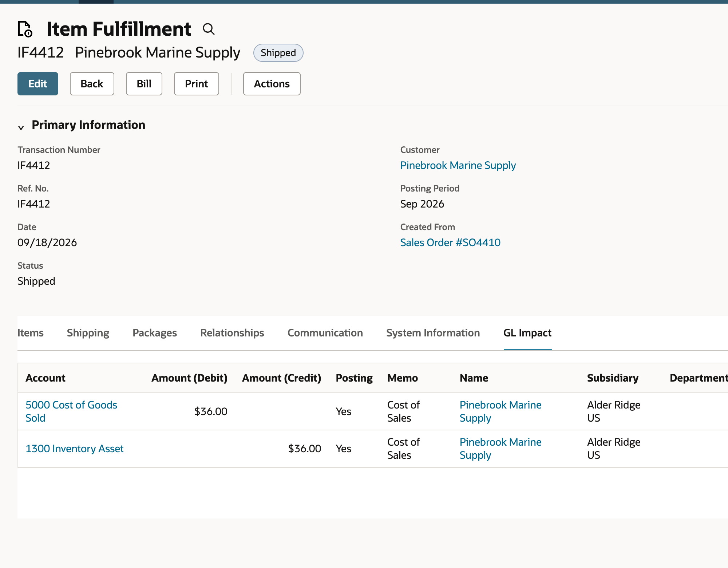Click the Cost of Sales memo in Inventory Asset row
Viewport: 728px width, 568px height.
pos(403,449)
